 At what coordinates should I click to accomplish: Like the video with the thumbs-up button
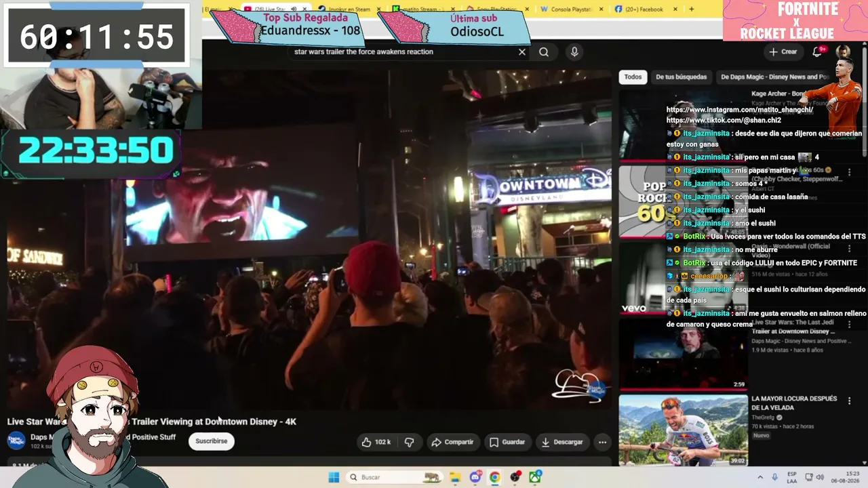tap(376, 442)
